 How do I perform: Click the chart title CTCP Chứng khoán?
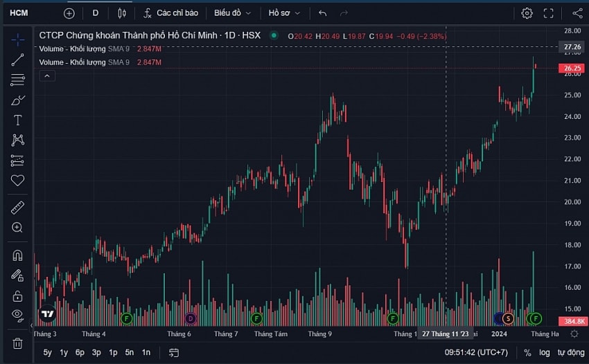[150, 35]
